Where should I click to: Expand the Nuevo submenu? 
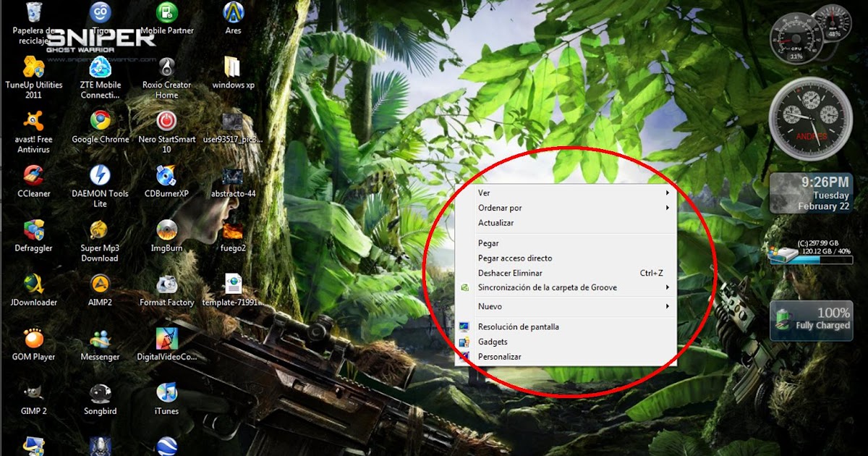(x=566, y=306)
